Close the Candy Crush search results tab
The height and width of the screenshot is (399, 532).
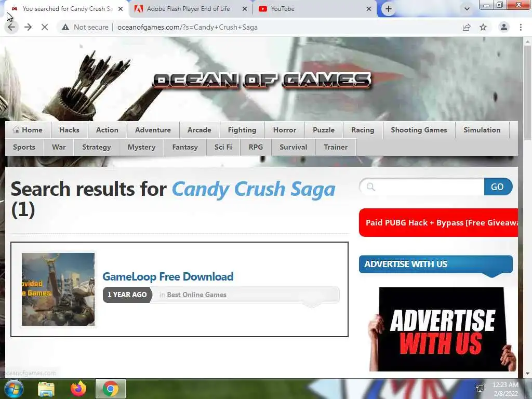[121, 9]
